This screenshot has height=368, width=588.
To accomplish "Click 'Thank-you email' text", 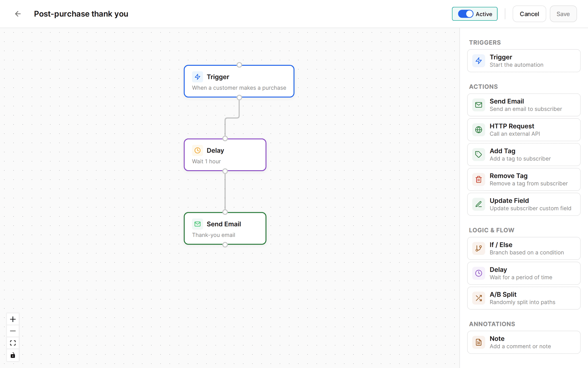I will 213,235.
